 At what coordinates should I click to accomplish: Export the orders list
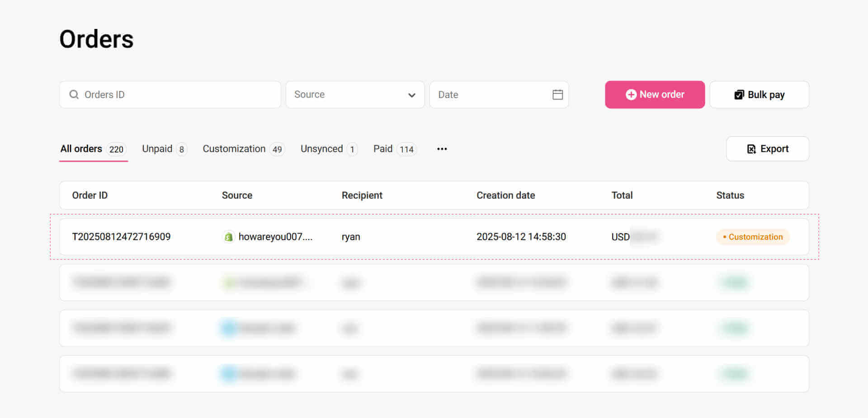coord(767,149)
